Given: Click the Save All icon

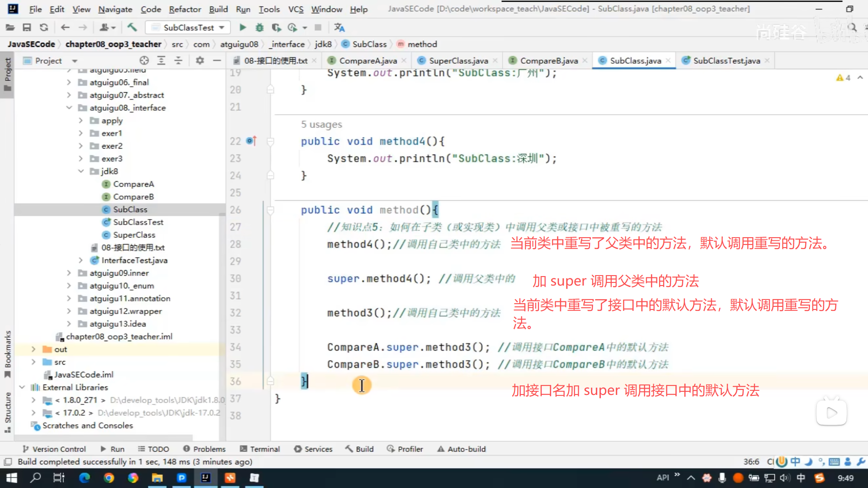Looking at the screenshot, I should [27, 28].
